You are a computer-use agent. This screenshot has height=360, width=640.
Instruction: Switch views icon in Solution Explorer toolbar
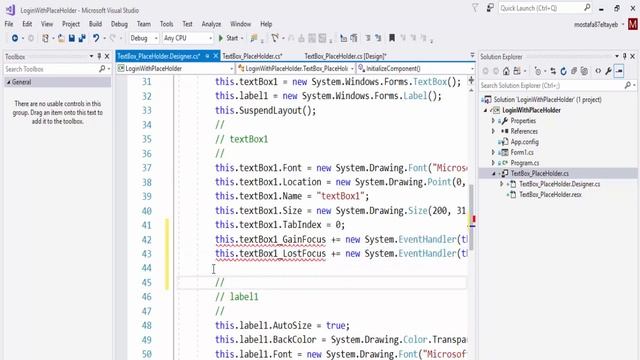tap(517, 71)
